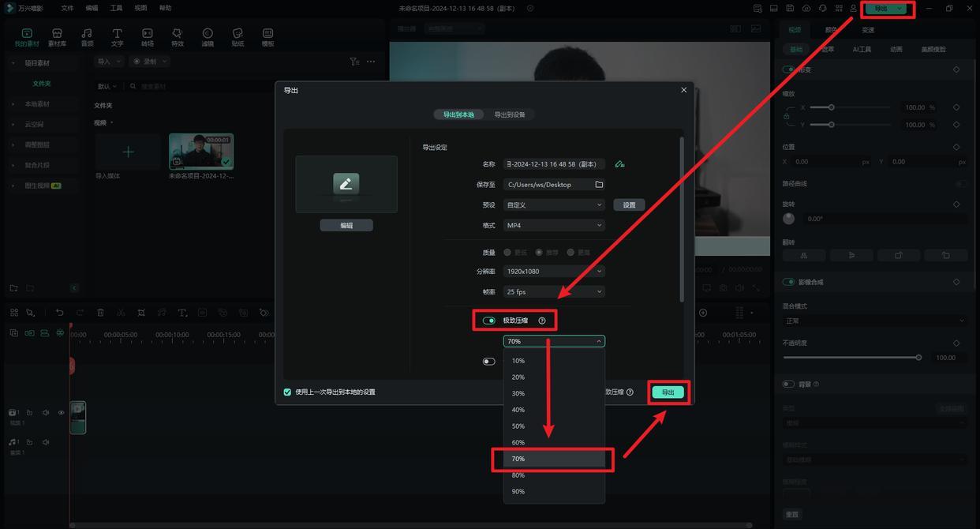Expand the 分辨率 1920x1080 dropdown
980x529 pixels.
tap(554, 272)
